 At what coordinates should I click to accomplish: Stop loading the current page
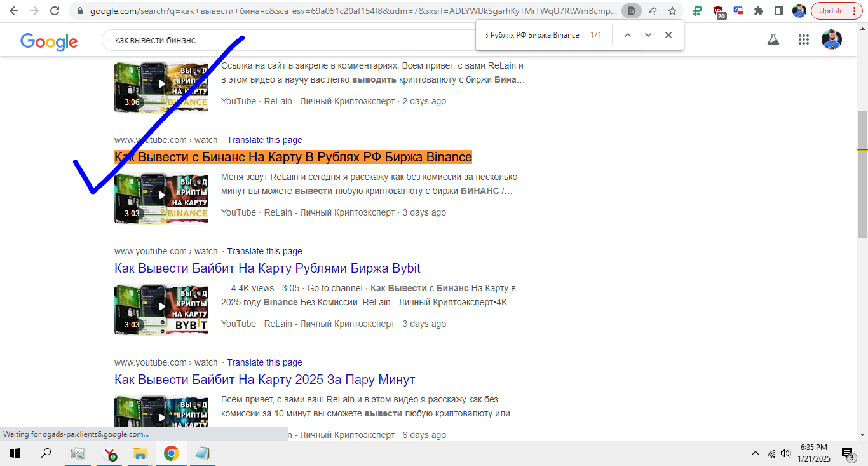pos(55,11)
